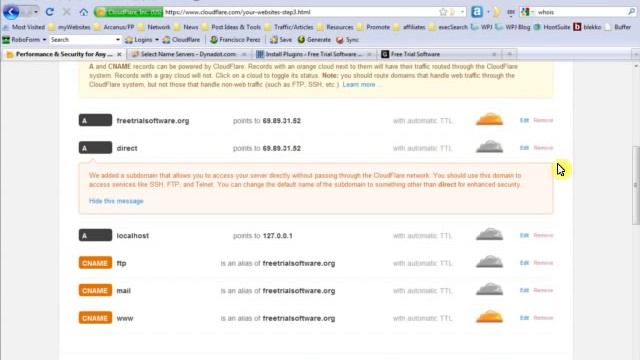Click Hide this message link
This screenshot has width=640, height=360.
(116, 201)
